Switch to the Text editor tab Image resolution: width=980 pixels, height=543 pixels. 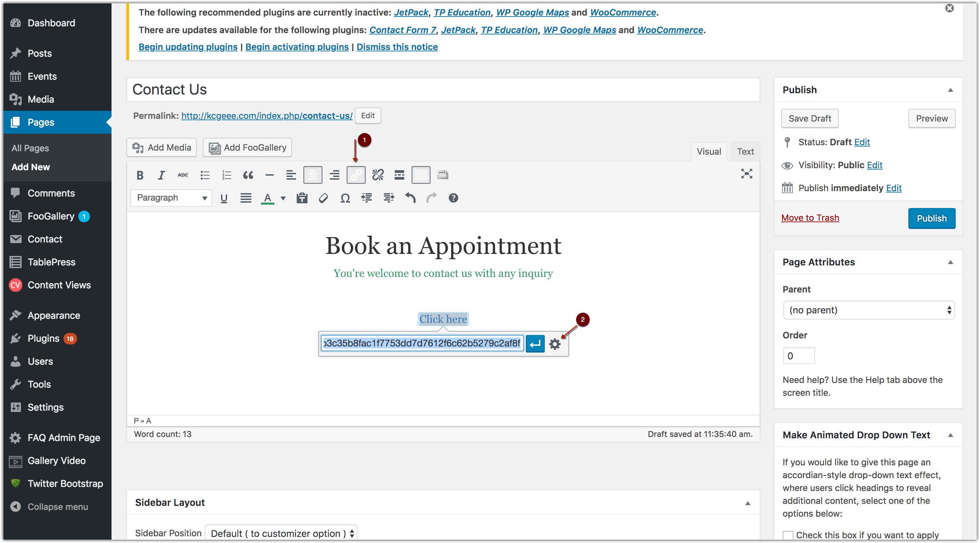point(745,151)
